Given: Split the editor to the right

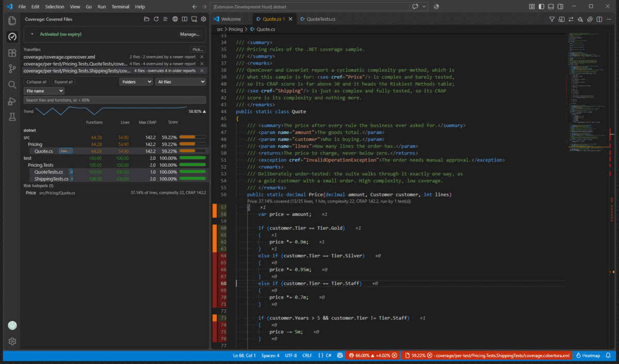Looking at the screenshot, I should [599, 19].
